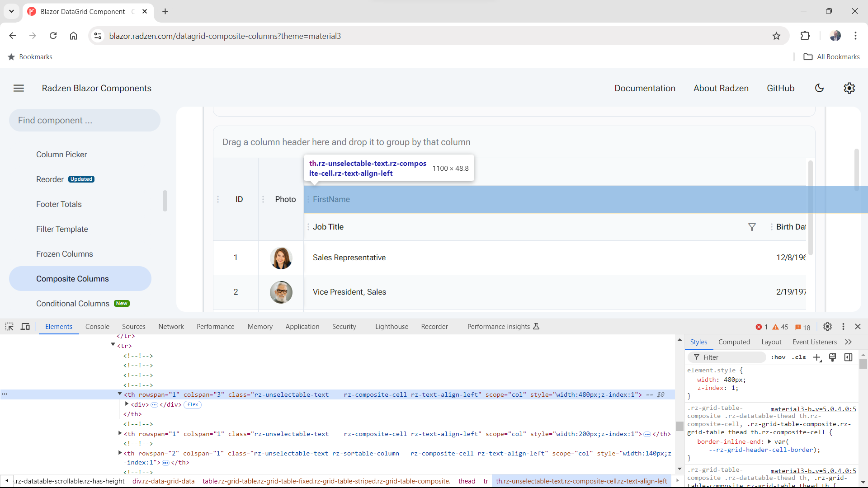Image resolution: width=868 pixels, height=488 pixels.
Task: Show more Styles pane tabs chevron
Action: click(848, 342)
